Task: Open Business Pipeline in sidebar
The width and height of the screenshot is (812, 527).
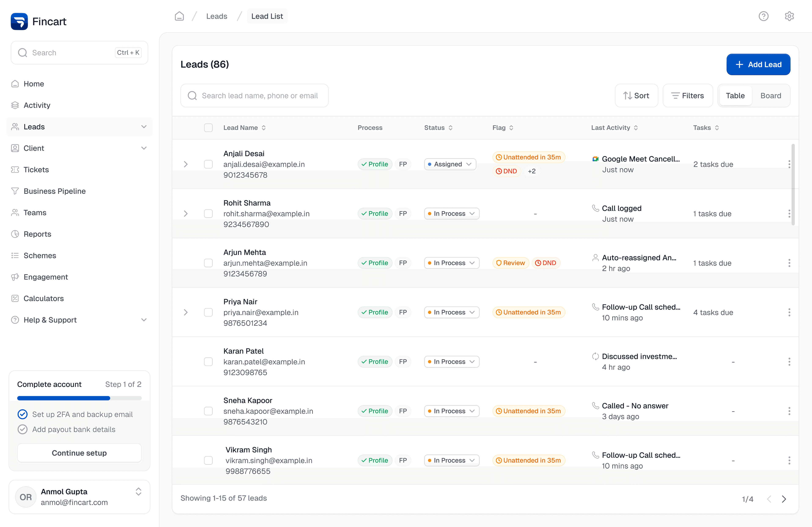Action: click(x=80, y=191)
